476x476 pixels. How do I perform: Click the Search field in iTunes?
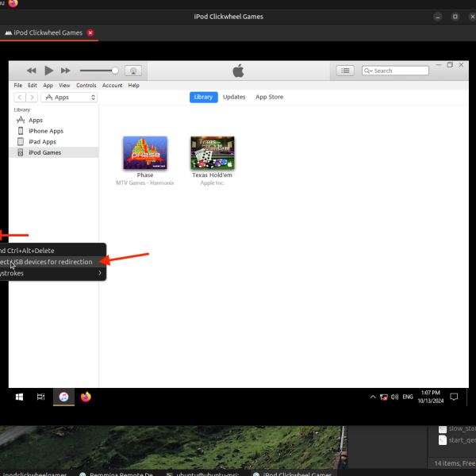pyautogui.click(x=395, y=71)
